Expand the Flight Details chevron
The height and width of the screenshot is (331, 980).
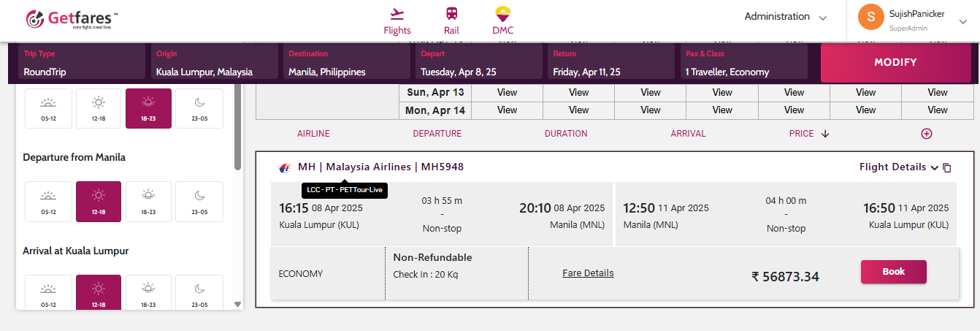click(934, 167)
